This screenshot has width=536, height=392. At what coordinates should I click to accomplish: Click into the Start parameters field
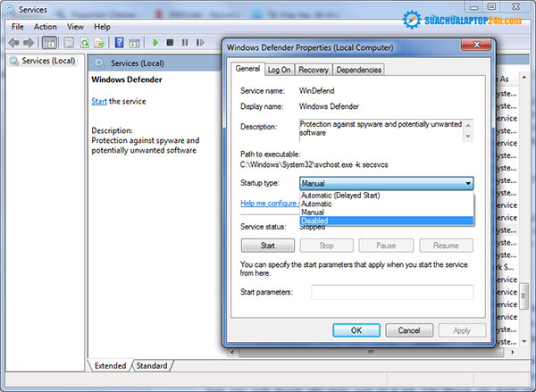click(x=392, y=292)
